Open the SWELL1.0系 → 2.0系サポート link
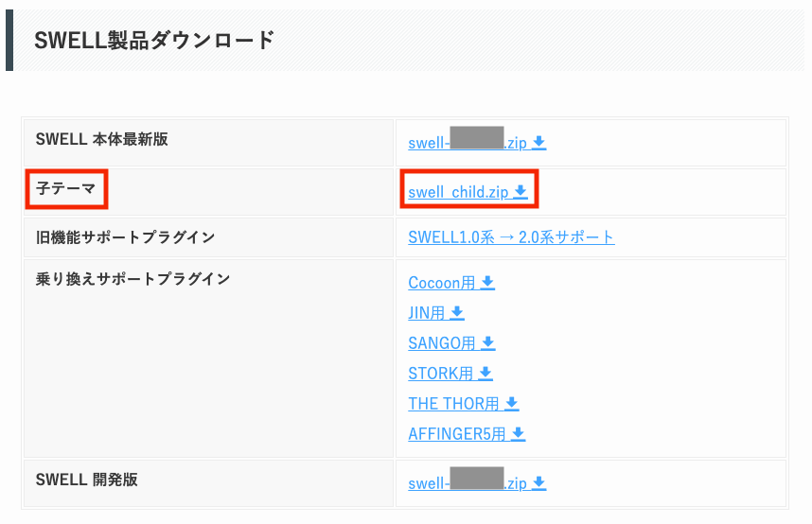 click(x=511, y=237)
